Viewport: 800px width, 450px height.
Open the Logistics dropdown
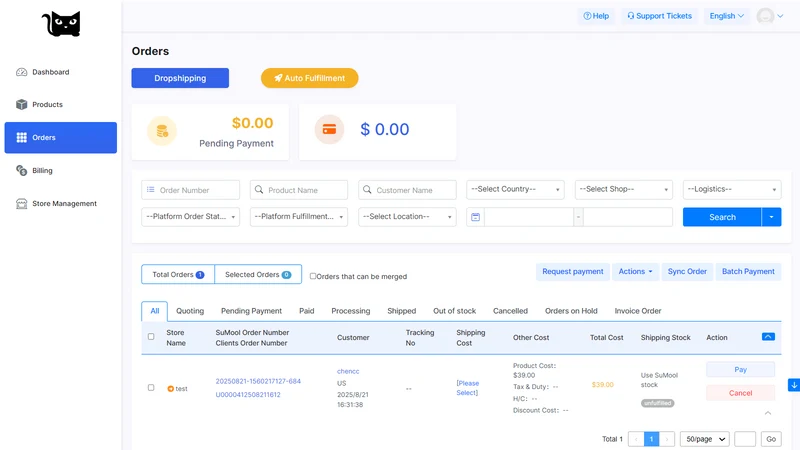pos(732,189)
